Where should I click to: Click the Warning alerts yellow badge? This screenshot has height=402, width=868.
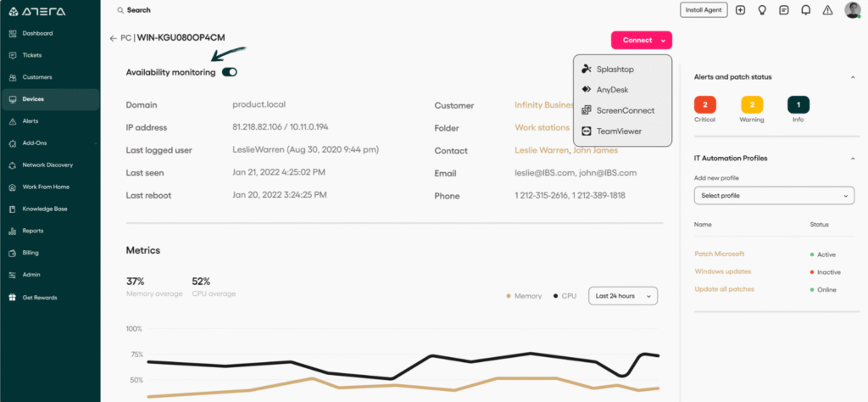click(751, 105)
